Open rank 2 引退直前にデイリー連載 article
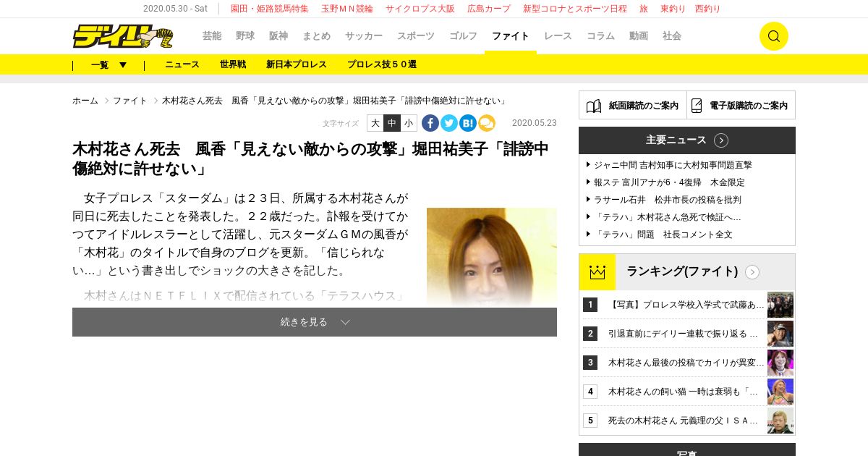The image size is (868, 456). [x=684, y=334]
